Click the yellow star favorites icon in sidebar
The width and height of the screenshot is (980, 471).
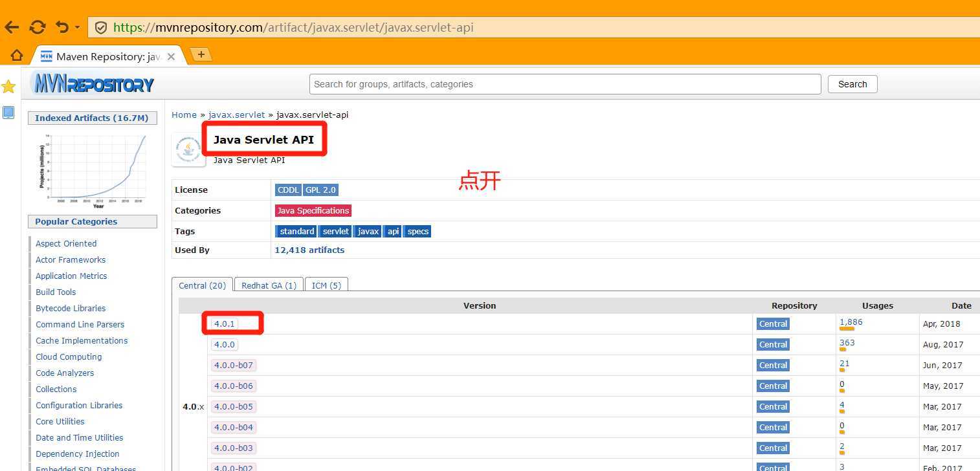point(8,87)
